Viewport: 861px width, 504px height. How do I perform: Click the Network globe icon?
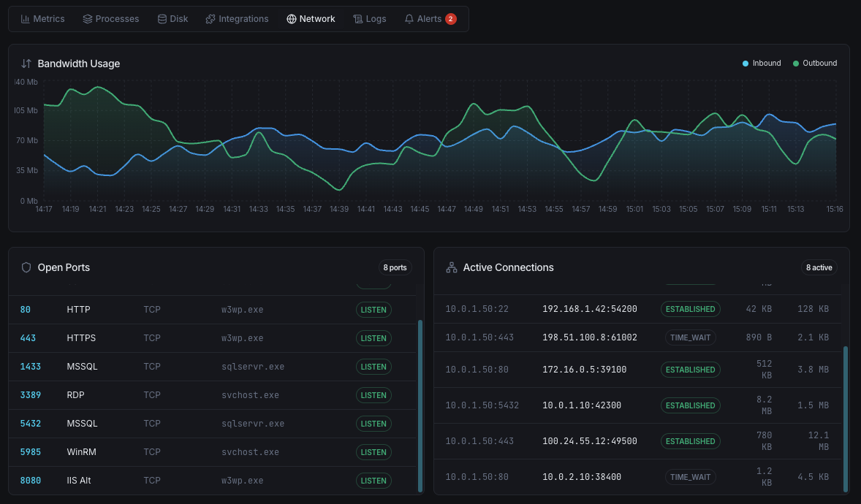(x=292, y=19)
